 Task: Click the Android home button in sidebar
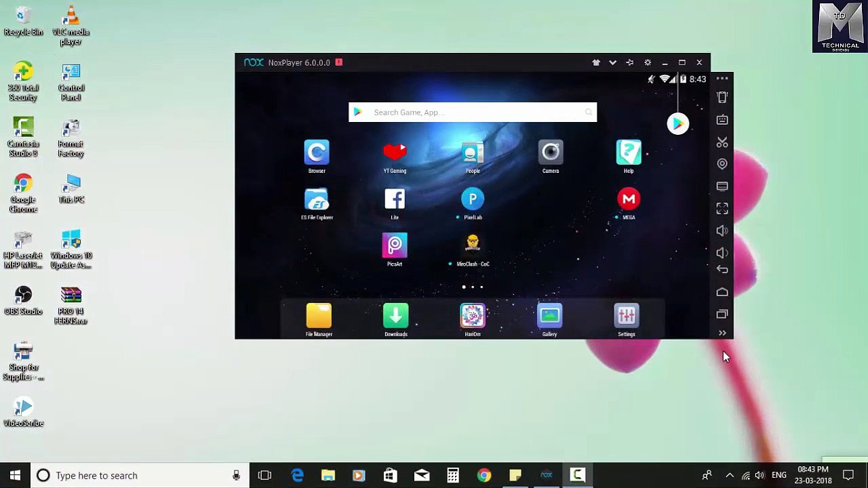click(722, 292)
